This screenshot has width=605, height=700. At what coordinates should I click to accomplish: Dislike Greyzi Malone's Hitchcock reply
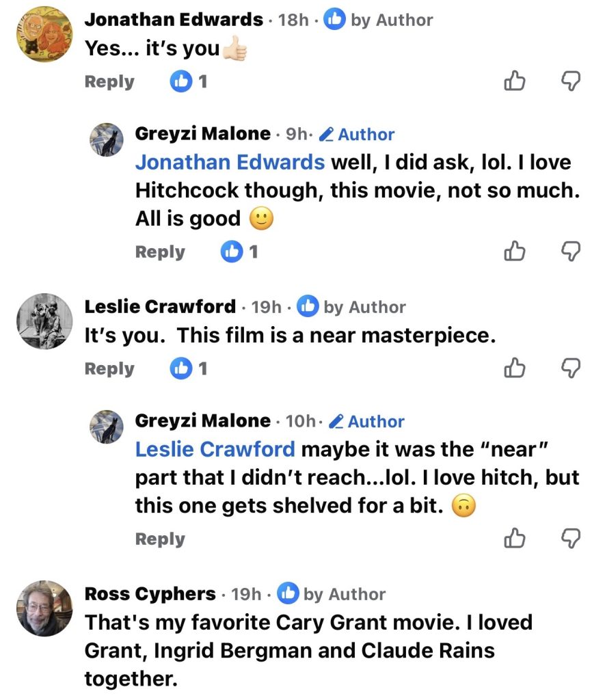click(x=570, y=252)
